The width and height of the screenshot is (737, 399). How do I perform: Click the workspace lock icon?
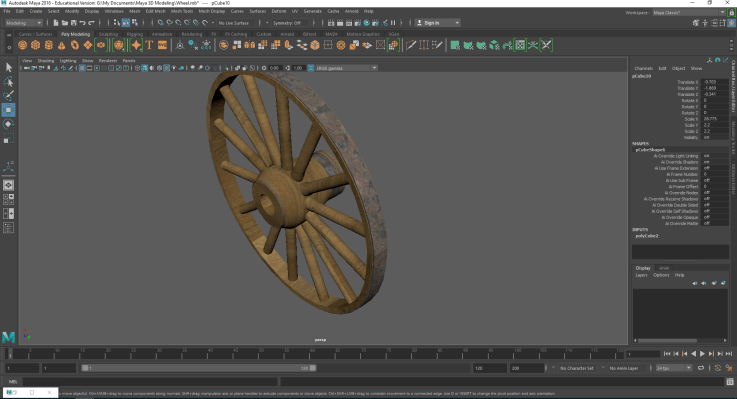pyautogui.click(x=731, y=13)
